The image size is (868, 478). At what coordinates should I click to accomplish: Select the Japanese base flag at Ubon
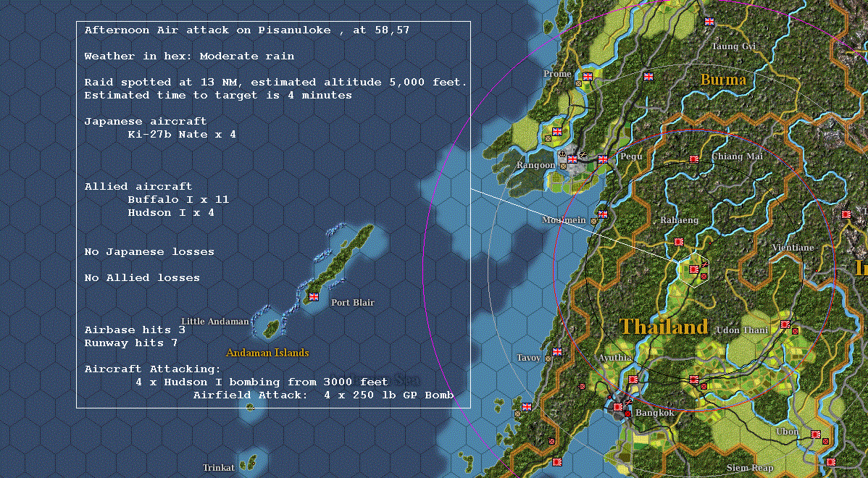pos(815,435)
